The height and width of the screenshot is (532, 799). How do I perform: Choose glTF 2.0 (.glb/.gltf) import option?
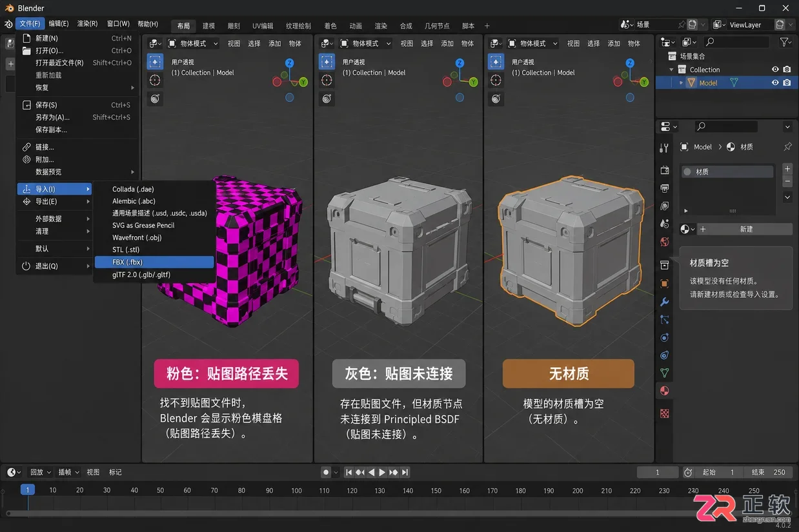click(154, 275)
